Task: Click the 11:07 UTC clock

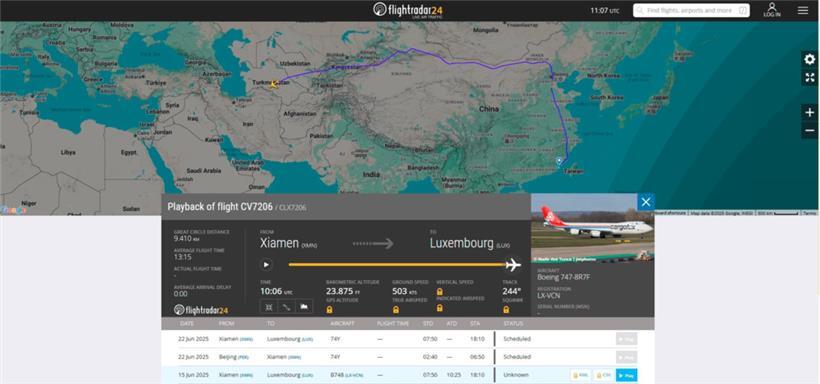Action: 605,10
